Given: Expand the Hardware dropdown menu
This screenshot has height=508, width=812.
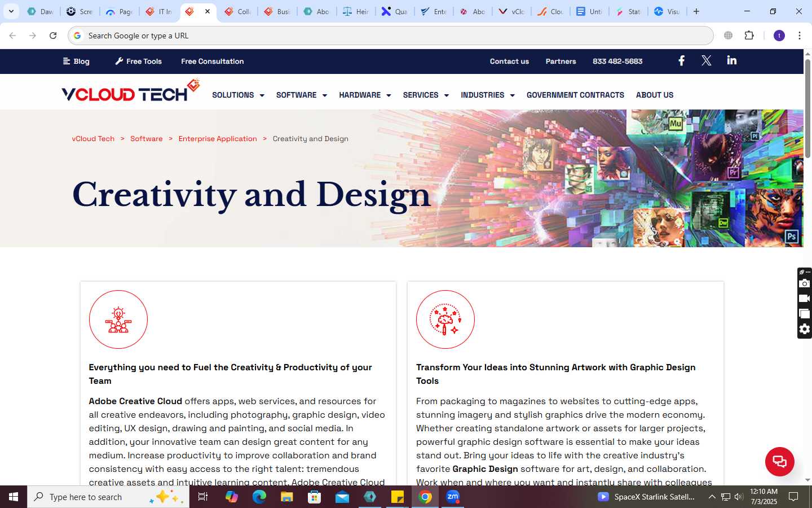Looking at the screenshot, I should click(x=365, y=95).
